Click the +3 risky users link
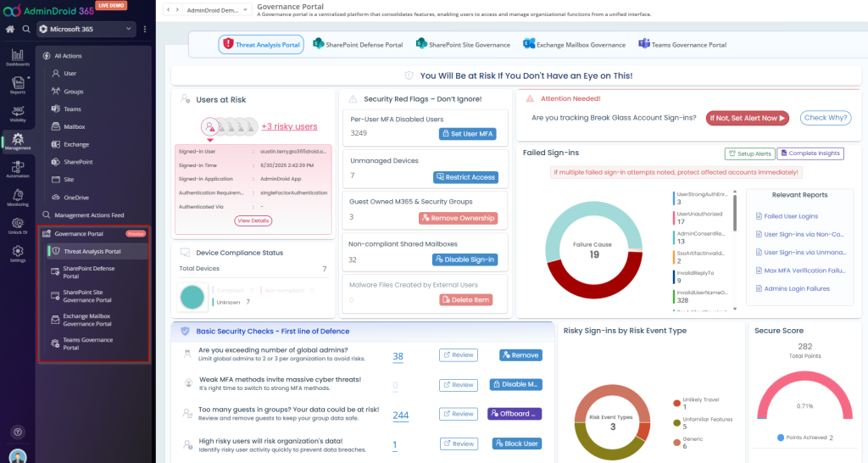Image resolution: width=868 pixels, height=463 pixels. (290, 126)
